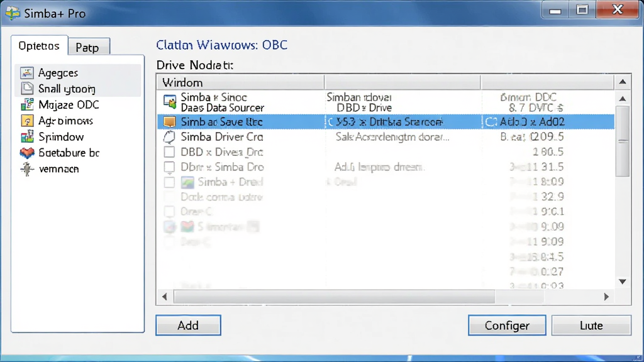Viewport: 644px width, 362px height.
Task: Switch to the Optetos tab
Action: coord(39,45)
